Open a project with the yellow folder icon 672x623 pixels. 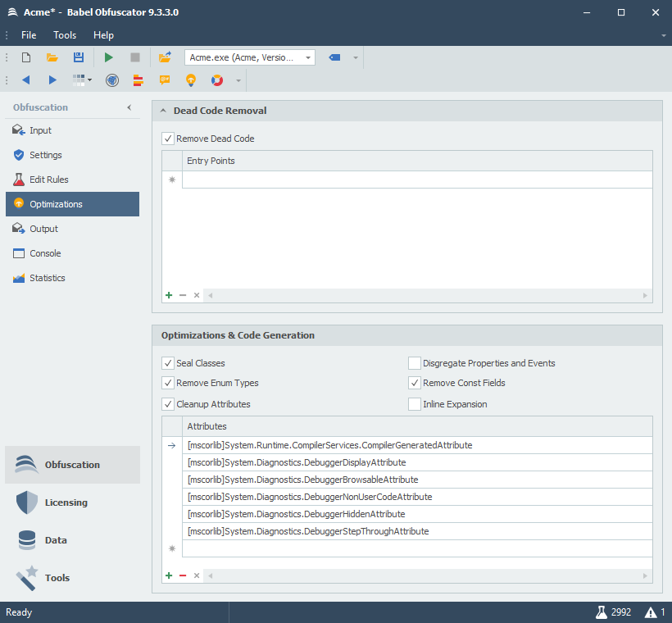pyautogui.click(x=52, y=57)
